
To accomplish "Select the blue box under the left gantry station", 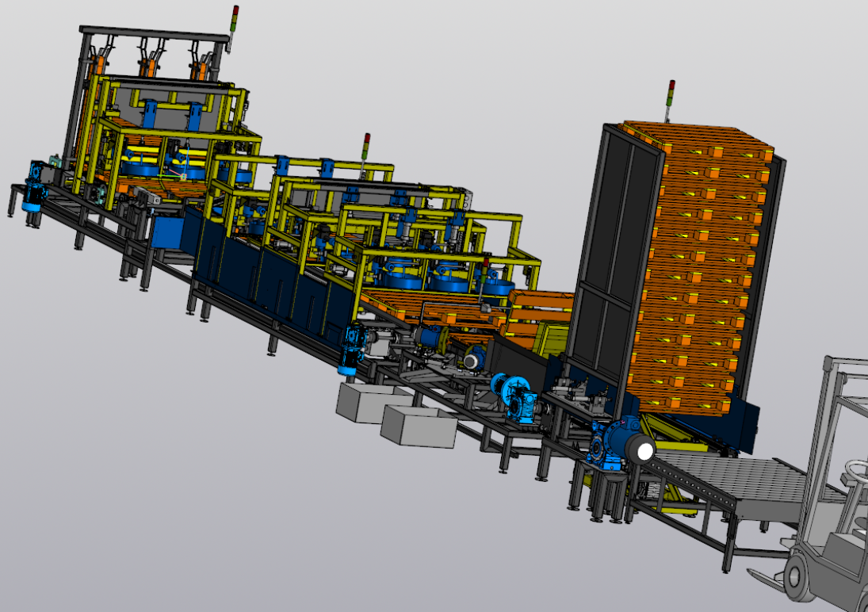I will click(168, 233).
